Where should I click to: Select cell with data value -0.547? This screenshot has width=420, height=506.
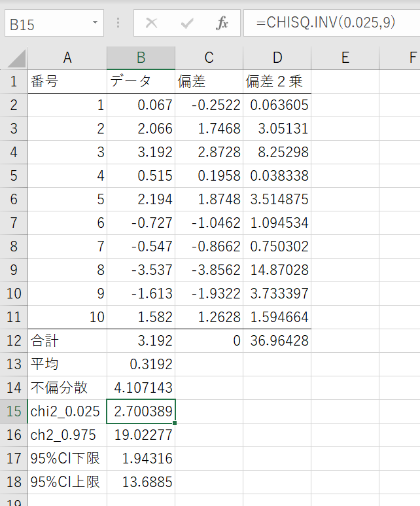(x=141, y=247)
